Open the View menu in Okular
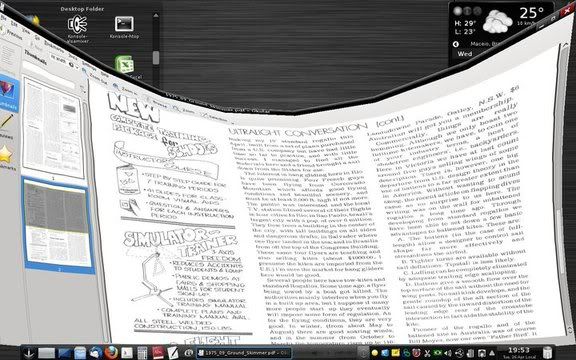 click(26, 31)
